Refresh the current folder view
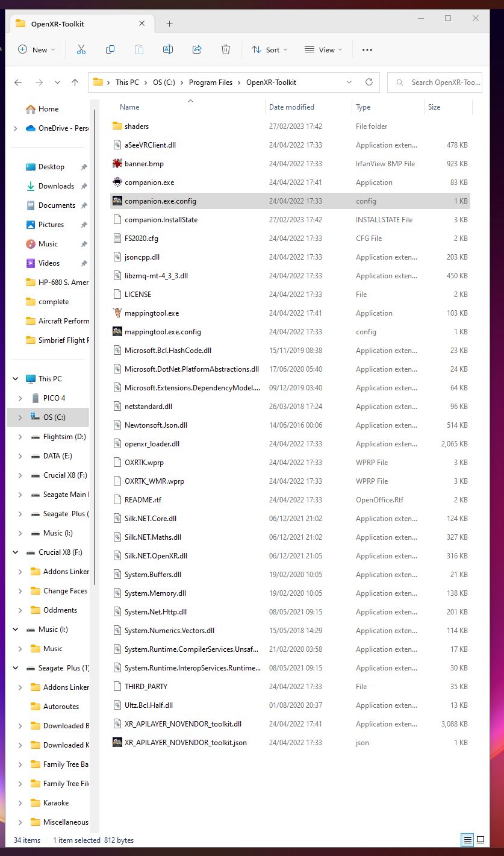 pyautogui.click(x=369, y=82)
